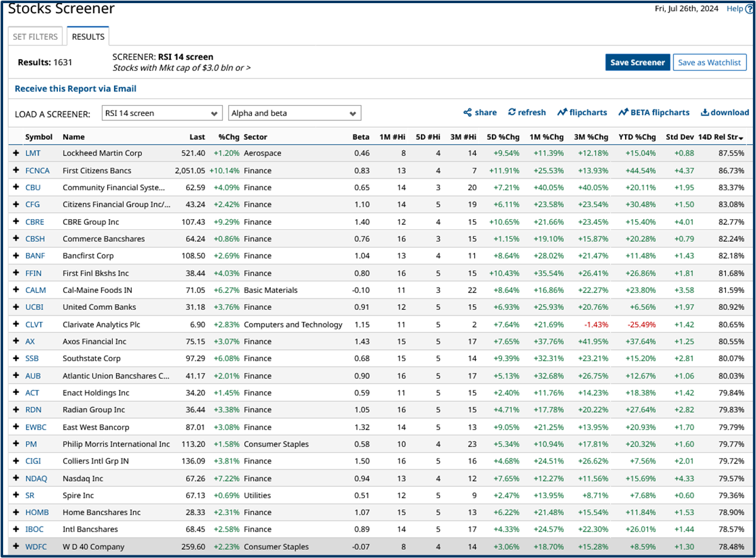Click the plus icon next to LMT

(15, 152)
